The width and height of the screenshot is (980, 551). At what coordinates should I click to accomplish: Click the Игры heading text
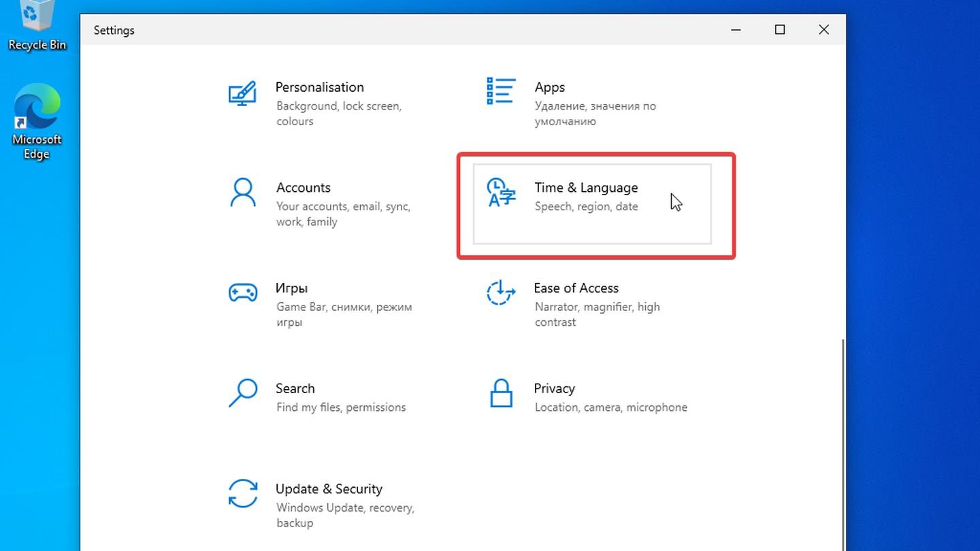click(291, 288)
